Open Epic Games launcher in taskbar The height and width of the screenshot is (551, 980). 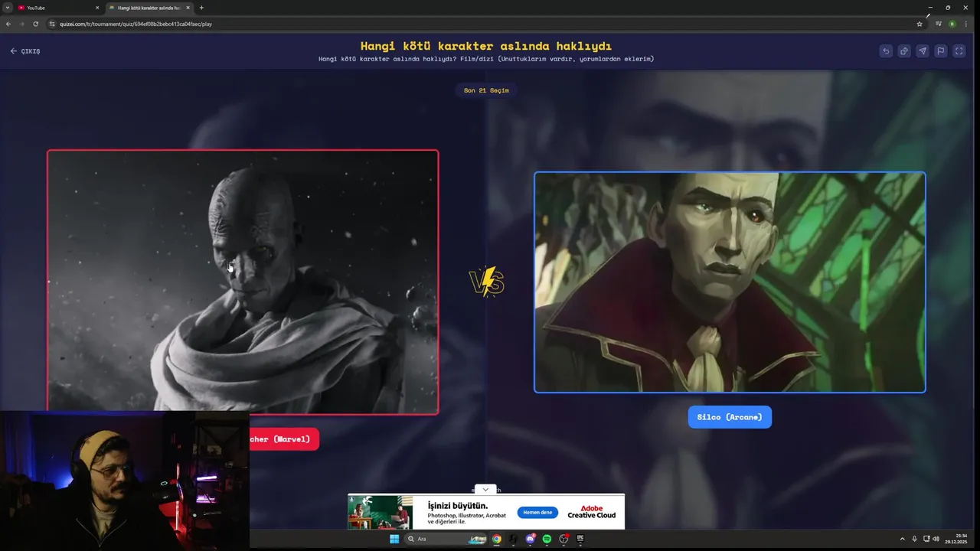point(580,539)
